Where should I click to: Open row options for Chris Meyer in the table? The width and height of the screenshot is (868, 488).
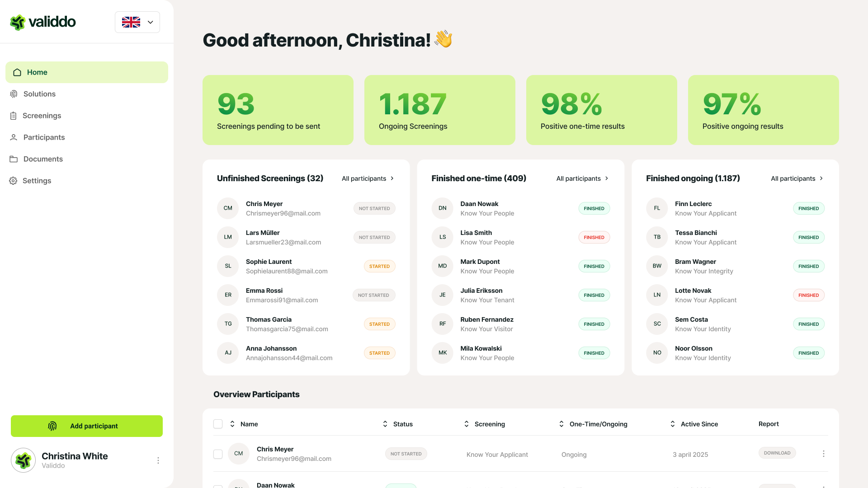pyautogui.click(x=823, y=454)
